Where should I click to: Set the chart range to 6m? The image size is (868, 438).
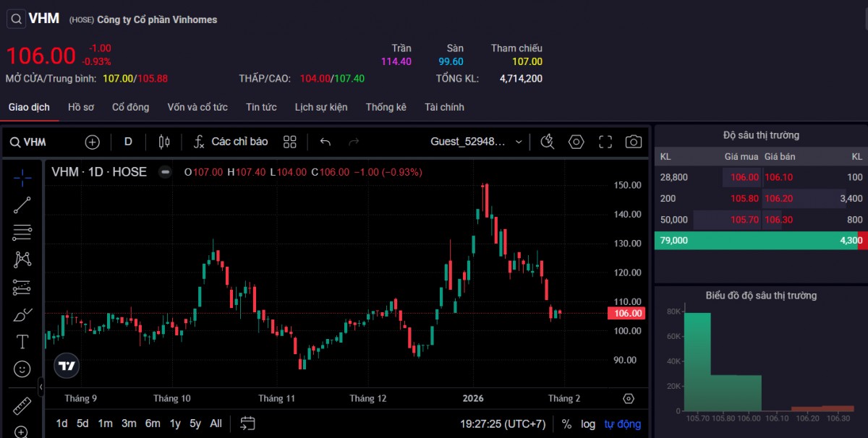(x=153, y=424)
